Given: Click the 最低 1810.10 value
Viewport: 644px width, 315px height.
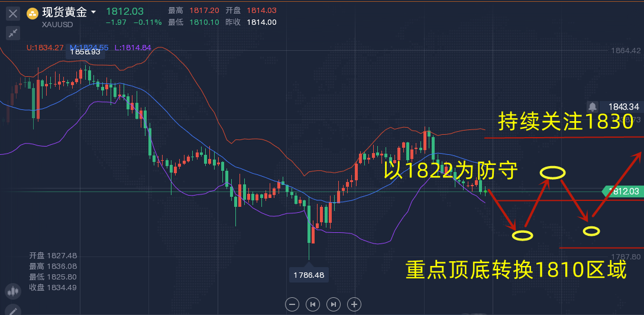Looking at the screenshot, I should point(204,22).
